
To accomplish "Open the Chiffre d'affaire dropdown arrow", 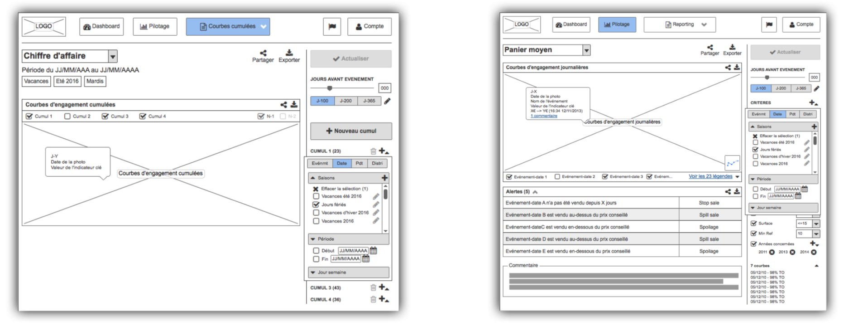I will tap(113, 56).
